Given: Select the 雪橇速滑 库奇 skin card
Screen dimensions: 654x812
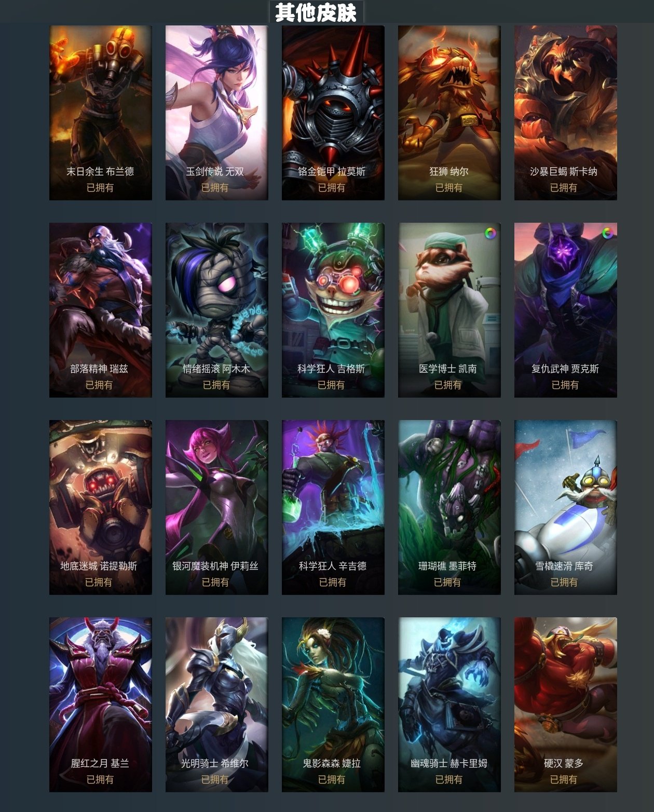Looking at the screenshot, I should [566, 507].
